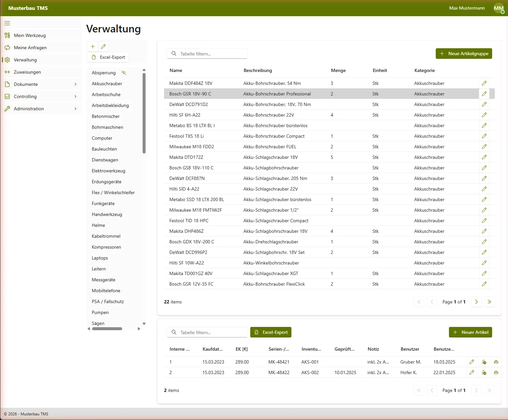Open the Max Mustermann avatar badge
The width and height of the screenshot is (508, 420).
click(498, 8)
